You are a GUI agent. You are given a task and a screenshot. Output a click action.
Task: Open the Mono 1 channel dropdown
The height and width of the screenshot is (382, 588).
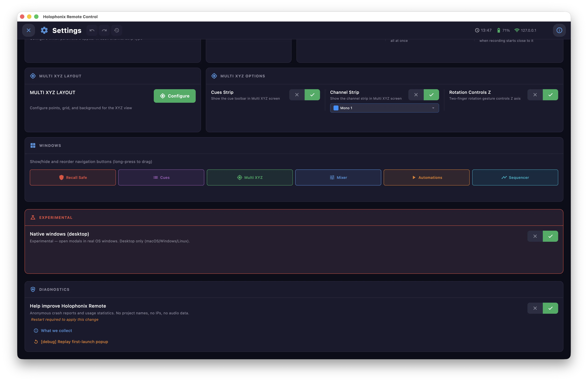[x=384, y=108]
